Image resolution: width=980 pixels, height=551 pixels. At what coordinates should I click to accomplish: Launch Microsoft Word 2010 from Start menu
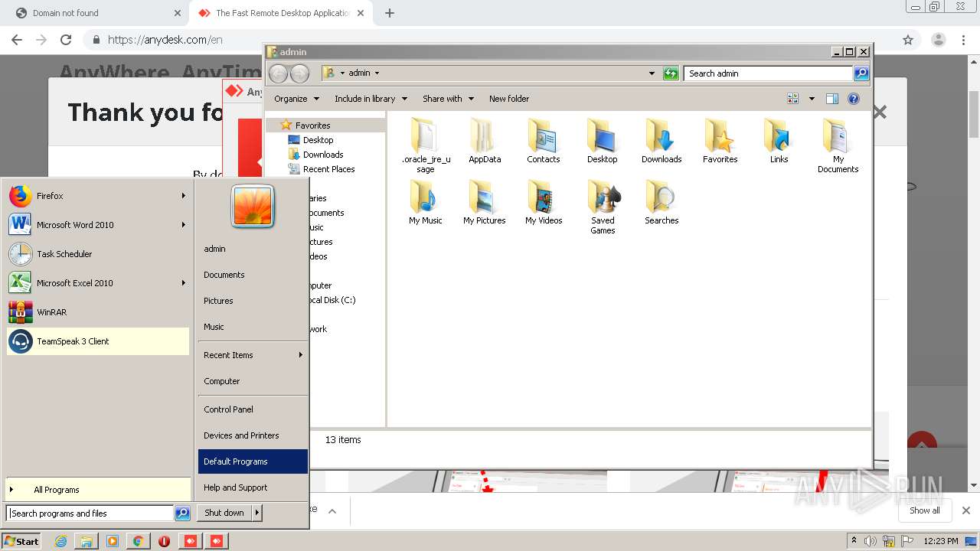[97, 225]
